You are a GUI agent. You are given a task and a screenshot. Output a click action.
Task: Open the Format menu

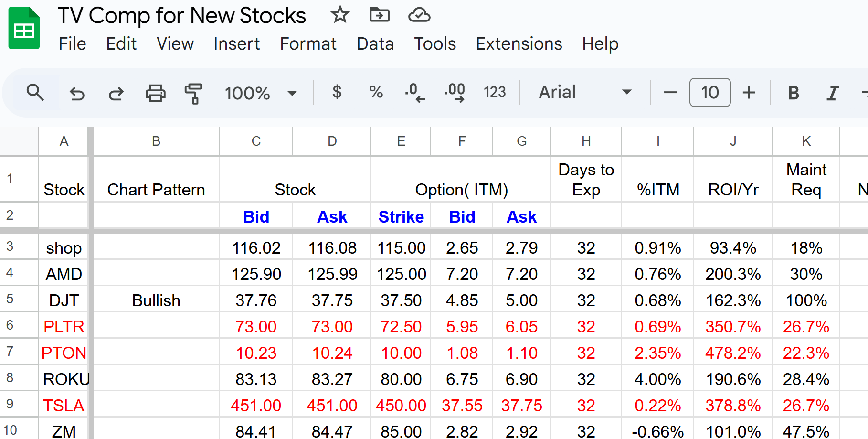tap(308, 43)
